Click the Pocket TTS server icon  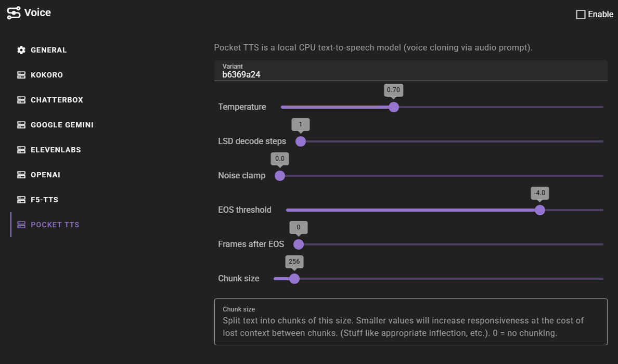(21, 225)
